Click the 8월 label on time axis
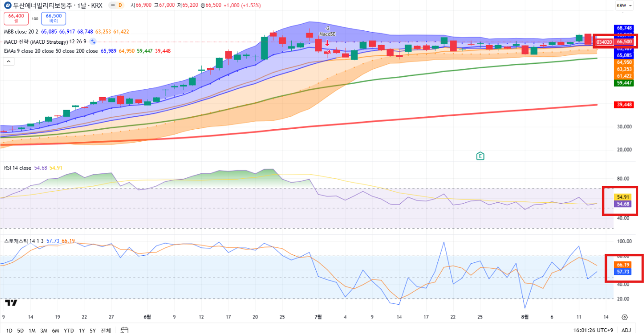This screenshot has width=644, height=333. (524, 317)
